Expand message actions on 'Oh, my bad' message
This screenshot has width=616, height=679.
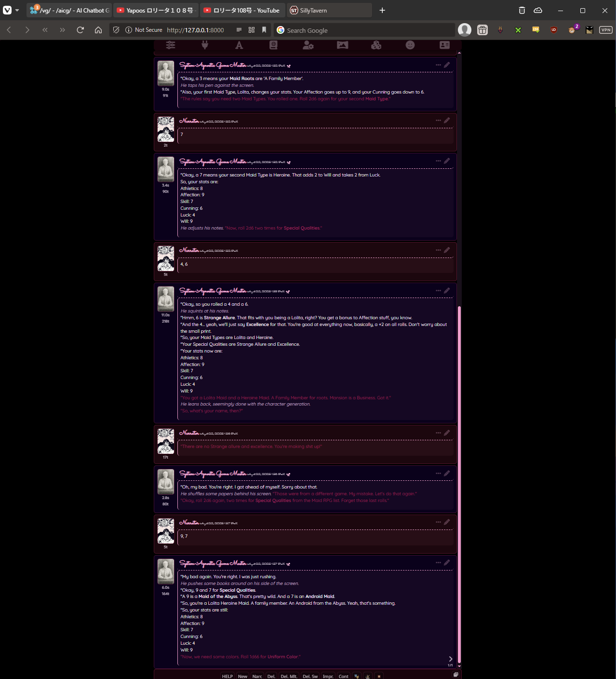click(x=438, y=473)
